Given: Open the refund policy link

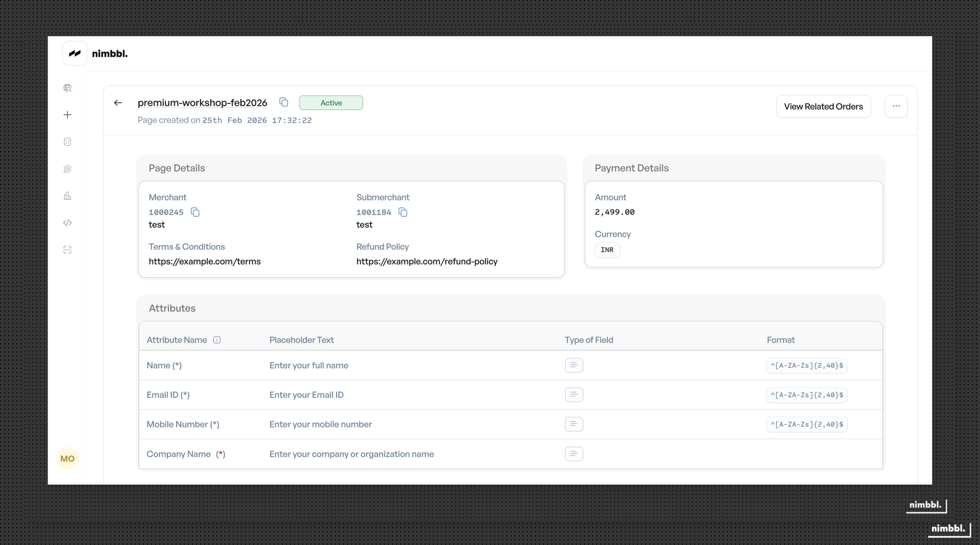Looking at the screenshot, I should [427, 262].
